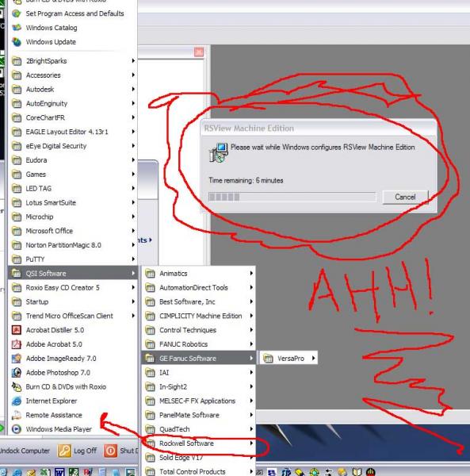This screenshot has height=476, width=470.
Task: Expand the Games submenu arrow
Action: 133,175
